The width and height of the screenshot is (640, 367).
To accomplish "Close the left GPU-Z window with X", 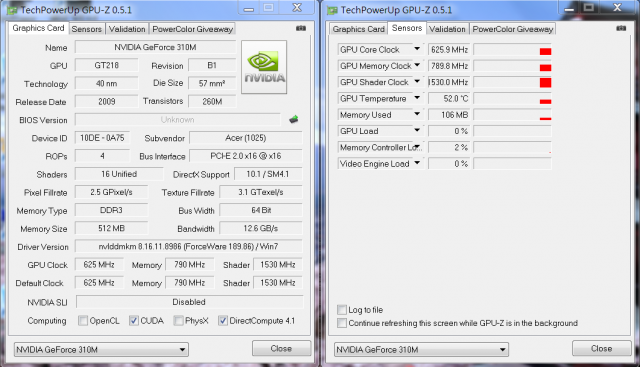I will point(297,7).
